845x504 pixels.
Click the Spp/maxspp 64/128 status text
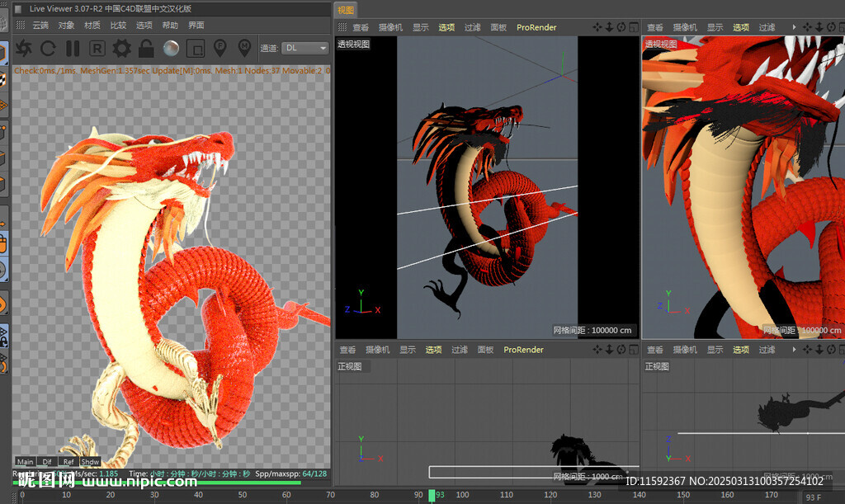291,473
